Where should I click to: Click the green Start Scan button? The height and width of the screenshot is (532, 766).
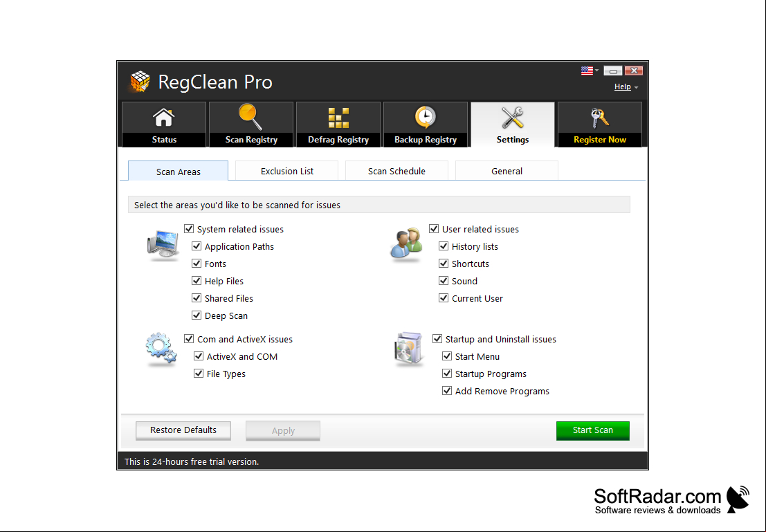pos(592,430)
